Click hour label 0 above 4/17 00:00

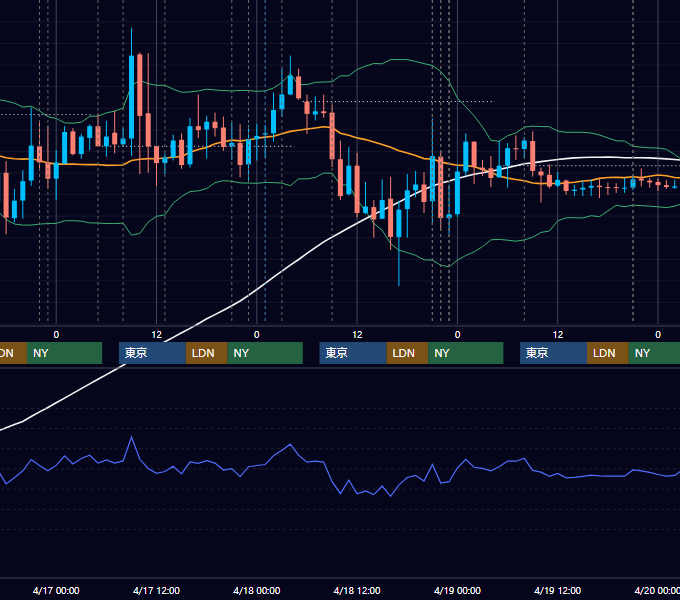pos(56,335)
